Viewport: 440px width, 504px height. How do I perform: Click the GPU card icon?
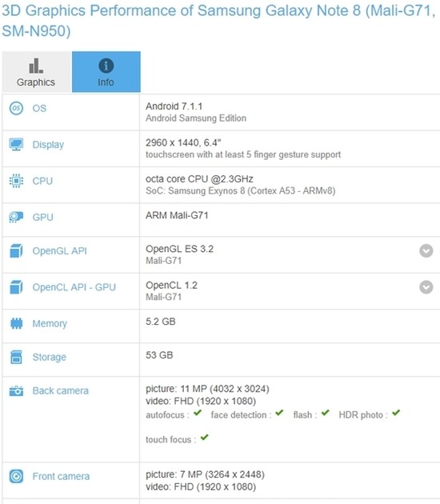pyautogui.click(x=16, y=218)
